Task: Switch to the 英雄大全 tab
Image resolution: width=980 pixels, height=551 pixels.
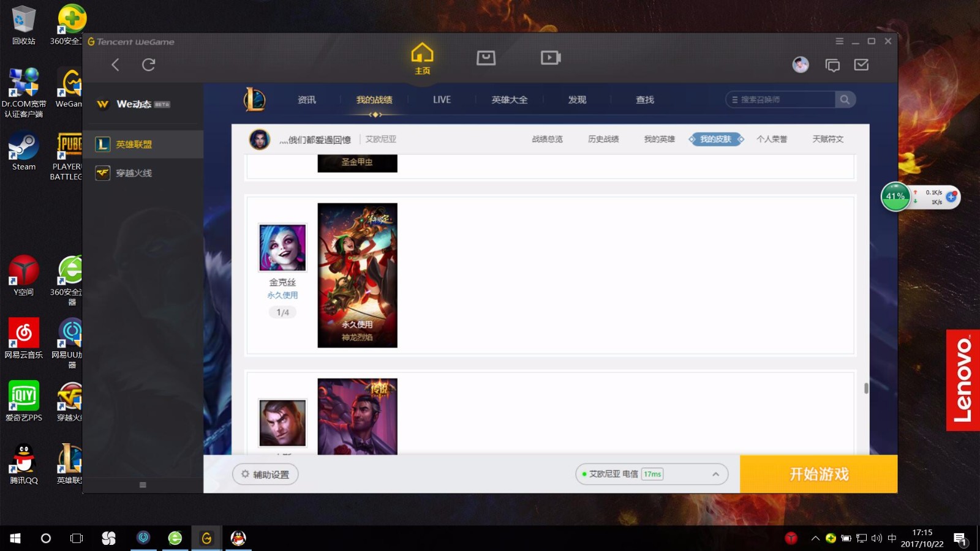Action: (510, 100)
